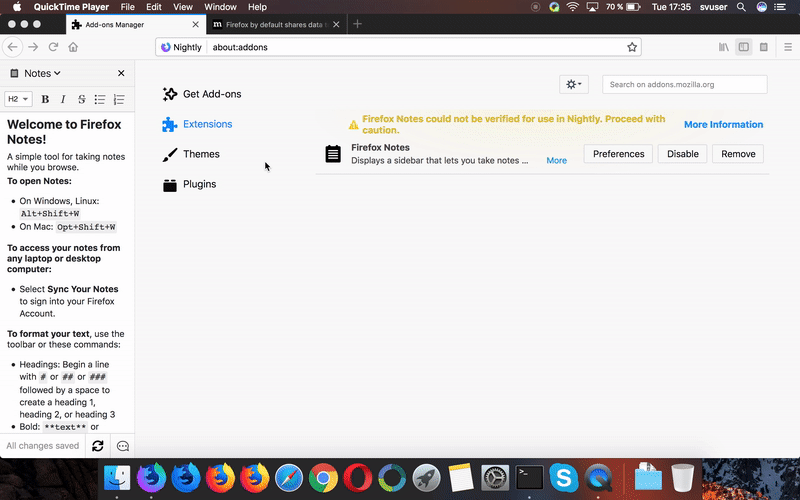The height and width of the screenshot is (500, 800).
Task: Click the More link for Firefox Notes
Action: [x=556, y=160]
